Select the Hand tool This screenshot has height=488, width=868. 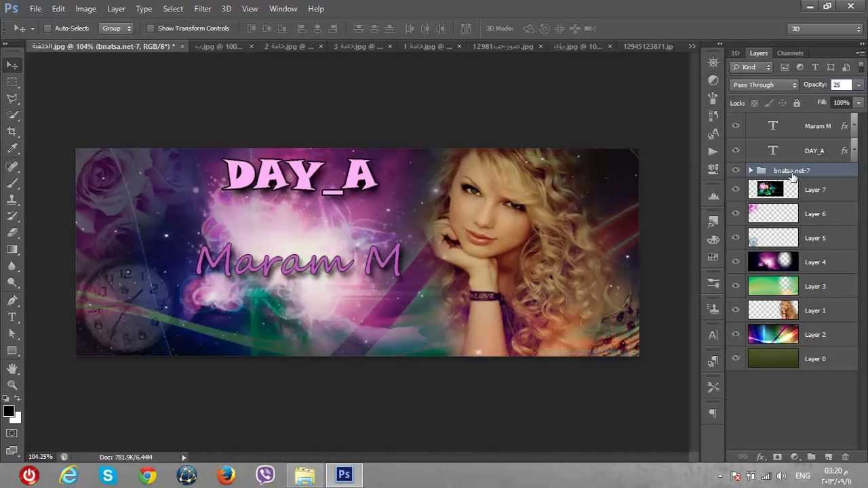12,368
